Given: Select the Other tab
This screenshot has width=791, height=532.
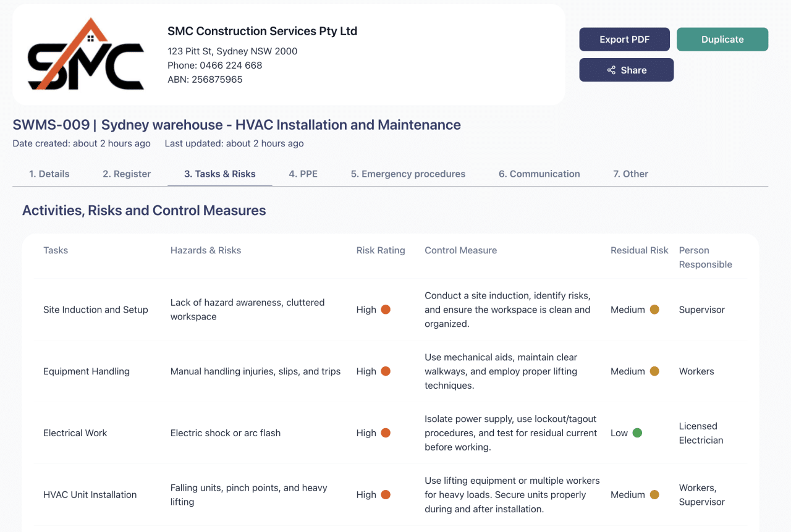Looking at the screenshot, I should [x=630, y=174].
